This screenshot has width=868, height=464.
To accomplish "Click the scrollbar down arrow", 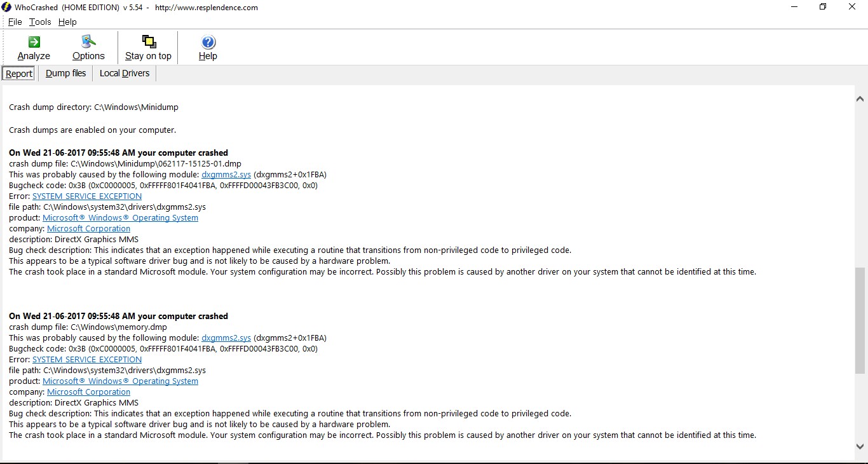I will coord(860,447).
